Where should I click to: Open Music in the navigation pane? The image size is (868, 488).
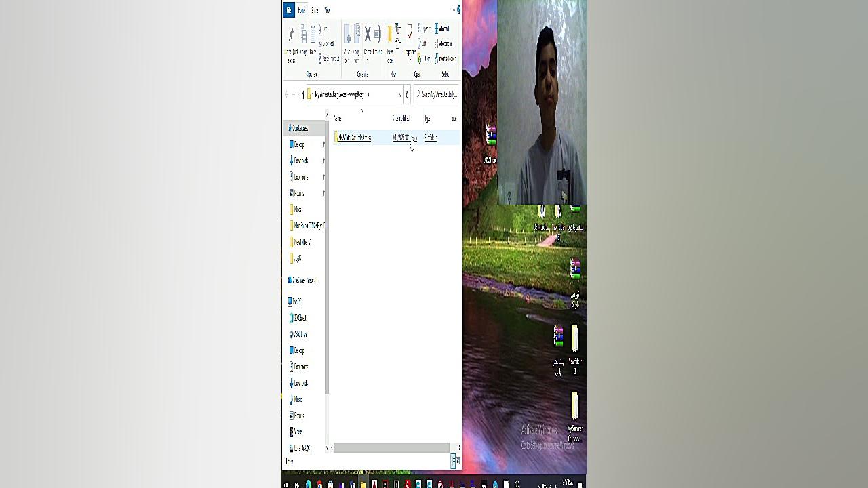(x=297, y=399)
